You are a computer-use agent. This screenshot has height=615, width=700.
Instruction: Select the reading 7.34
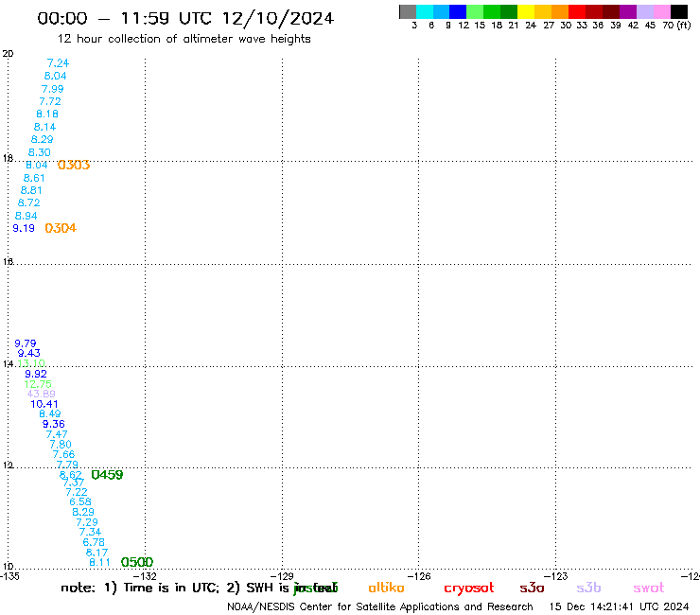tap(90, 532)
